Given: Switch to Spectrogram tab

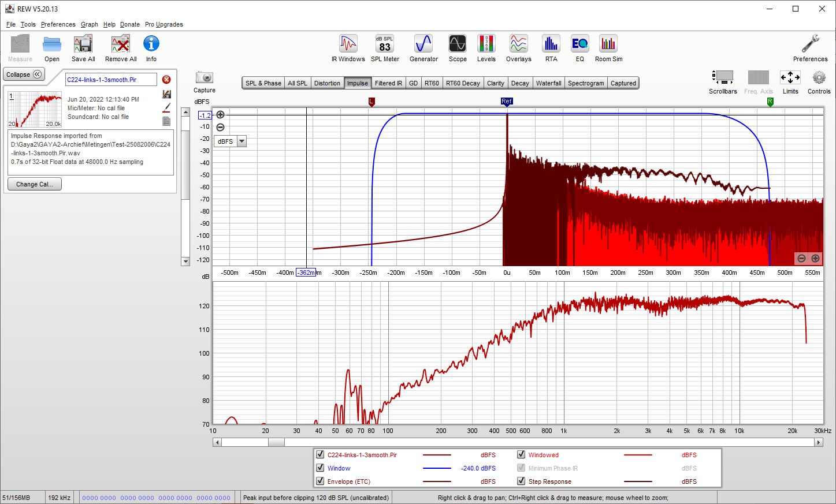Looking at the screenshot, I should pos(586,83).
